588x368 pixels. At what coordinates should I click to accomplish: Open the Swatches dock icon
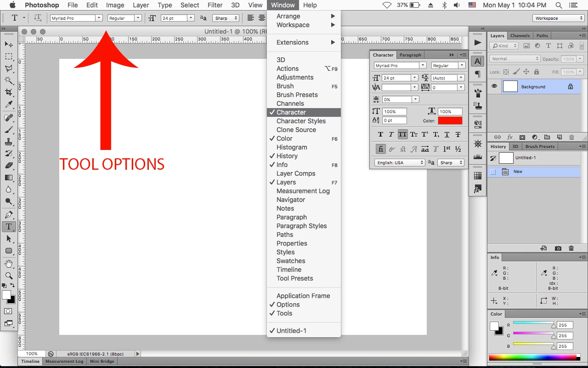pos(478,176)
